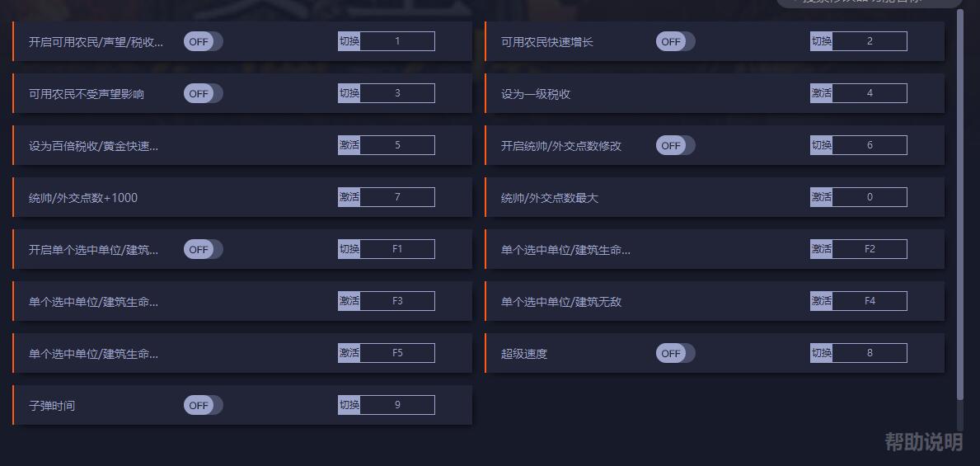980x466 pixels.
Task: Click 切换 label for 可用农民快速增长
Action: click(821, 41)
